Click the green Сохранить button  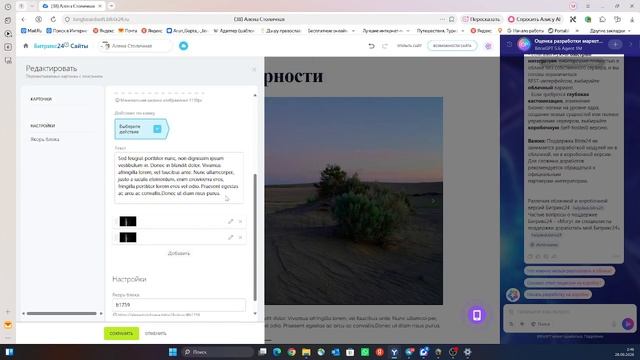121,333
